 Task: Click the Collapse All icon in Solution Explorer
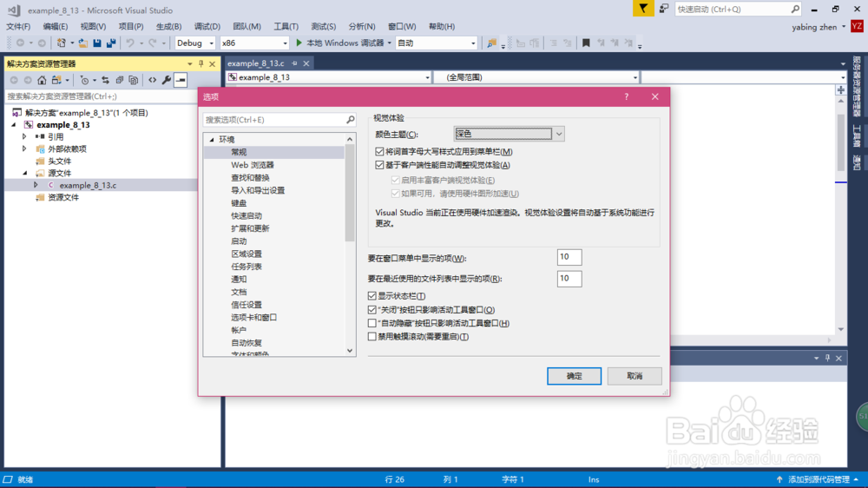(x=120, y=80)
